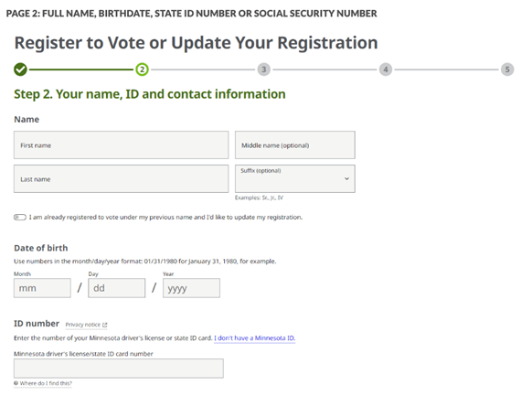Jump to step 4 progress indicator
532x406 pixels.
pyautogui.click(x=386, y=69)
